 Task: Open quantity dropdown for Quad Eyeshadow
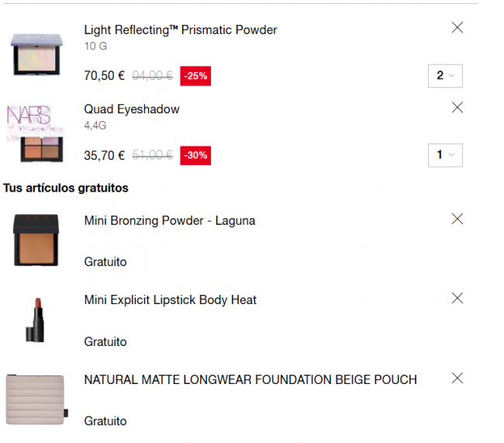(x=444, y=154)
